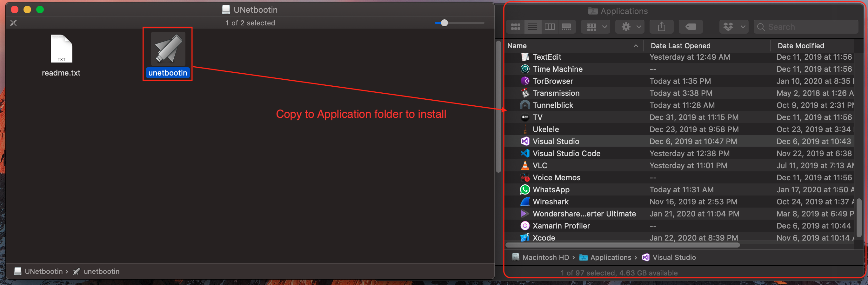
Task: Select the TextEdit app icon
Action: (525, 57)
